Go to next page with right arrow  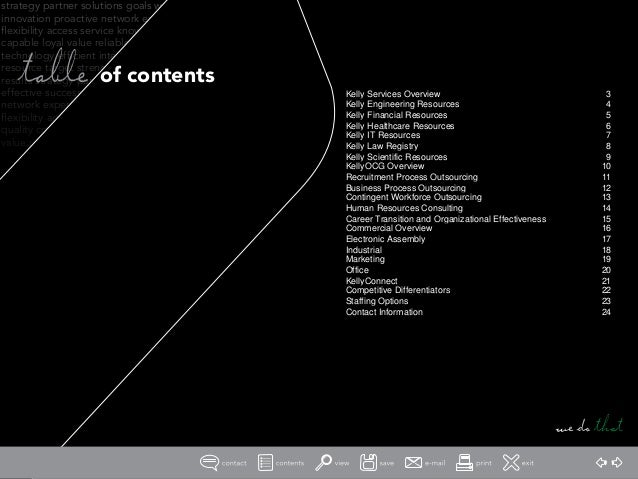[x=617, y=462]
